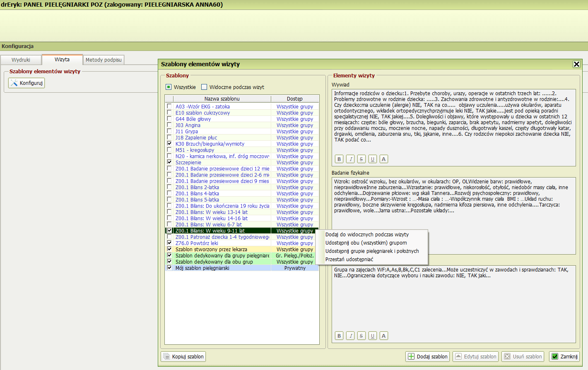Click Italic icon in bottom text editor
The width and height of the screenshot is (588, 370).
(350, 336)
